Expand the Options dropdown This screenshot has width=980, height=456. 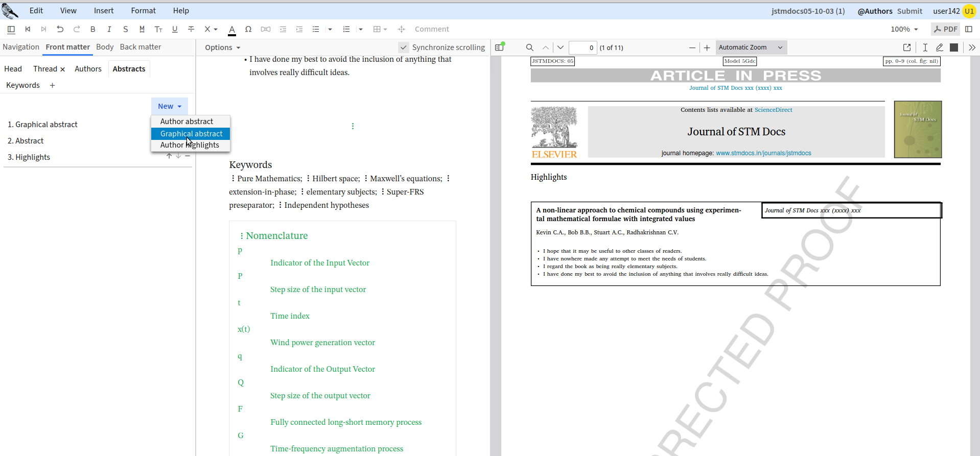point(222,47)
